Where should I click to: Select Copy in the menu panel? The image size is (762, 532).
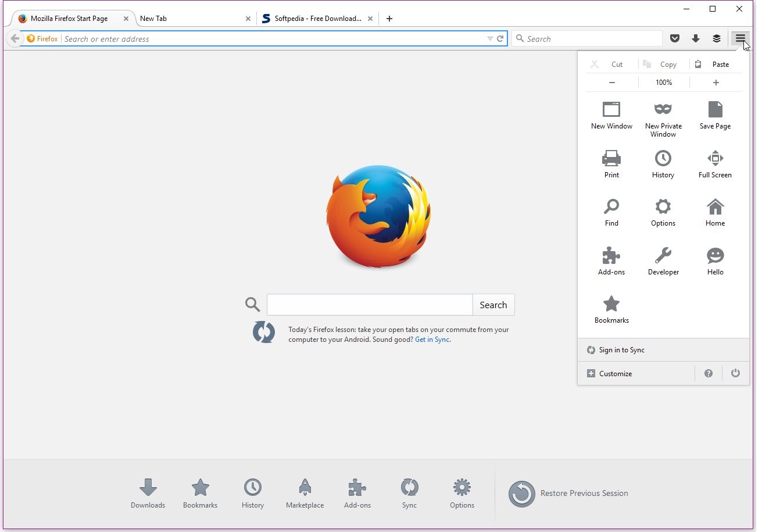click(x=664, y=65)
